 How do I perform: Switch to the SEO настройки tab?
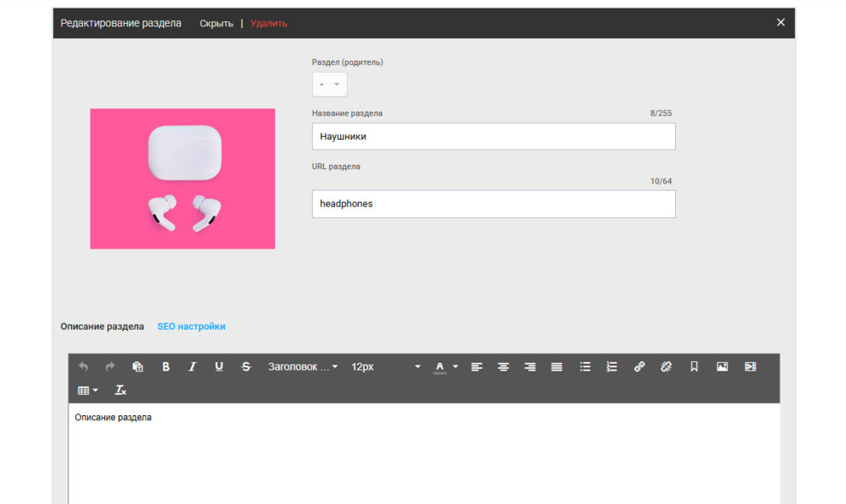191,326
